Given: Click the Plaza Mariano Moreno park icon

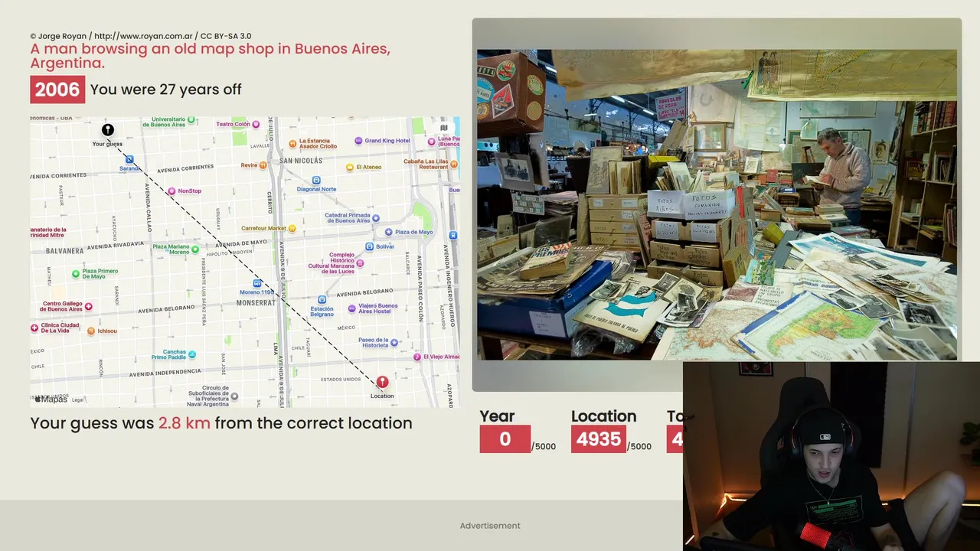Looking at the screenshot, I should click(x=195, y=249).
